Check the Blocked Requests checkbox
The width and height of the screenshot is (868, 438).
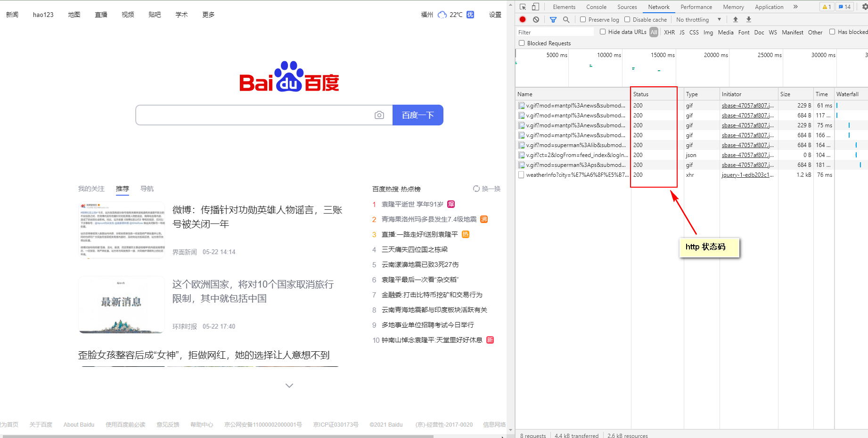pyautogui.click(x=521, y=43)
